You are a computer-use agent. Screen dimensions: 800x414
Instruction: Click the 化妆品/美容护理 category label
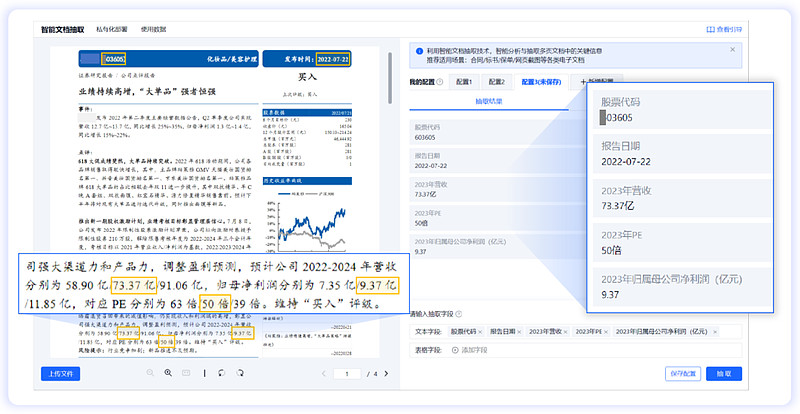click(x=232, y=59)
